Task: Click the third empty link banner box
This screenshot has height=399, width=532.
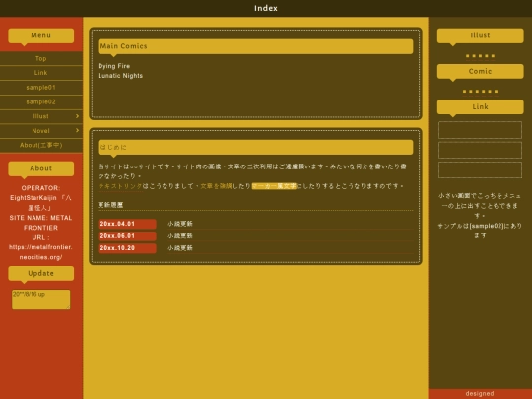Action: tap(480, 169)
